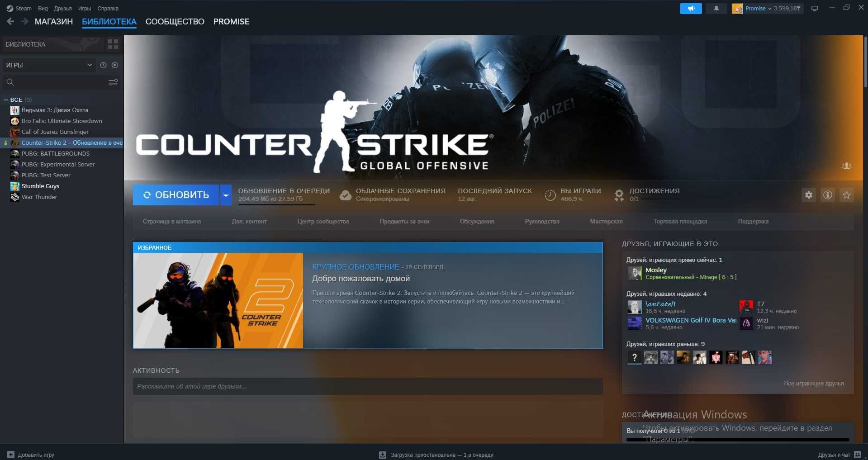Click the Add Game plus icon
This screenshot has height=460, width=868.
pos(11,455)
